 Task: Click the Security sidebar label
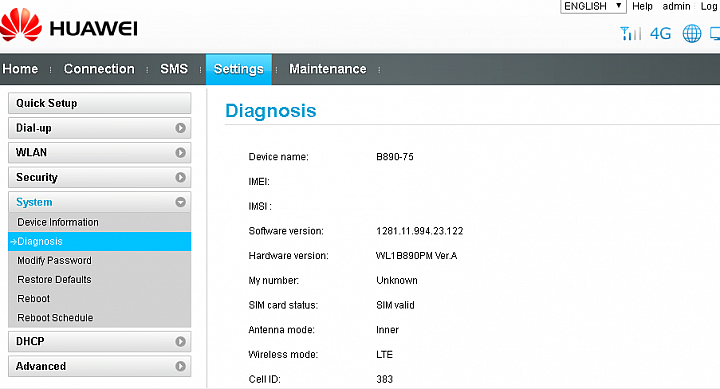tap(37, 177)
